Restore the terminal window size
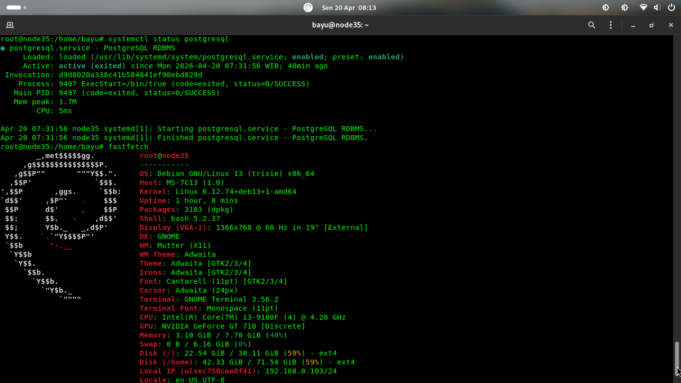 tap(651, 25)
